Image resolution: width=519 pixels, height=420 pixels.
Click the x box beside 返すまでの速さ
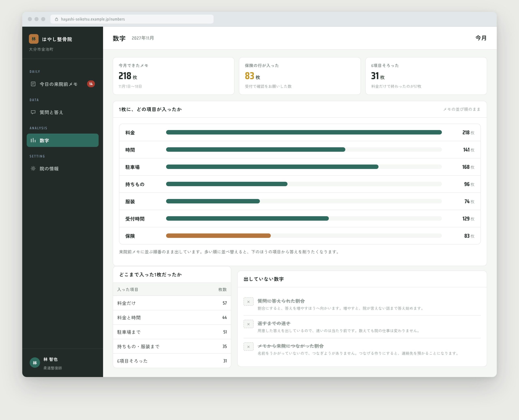tap(248, 324)
